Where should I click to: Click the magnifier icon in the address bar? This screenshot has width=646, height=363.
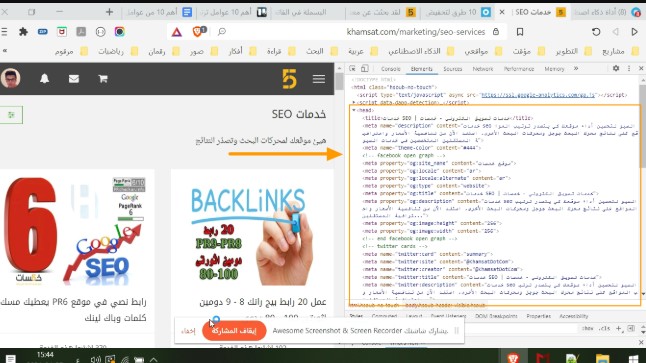(222, 32)
